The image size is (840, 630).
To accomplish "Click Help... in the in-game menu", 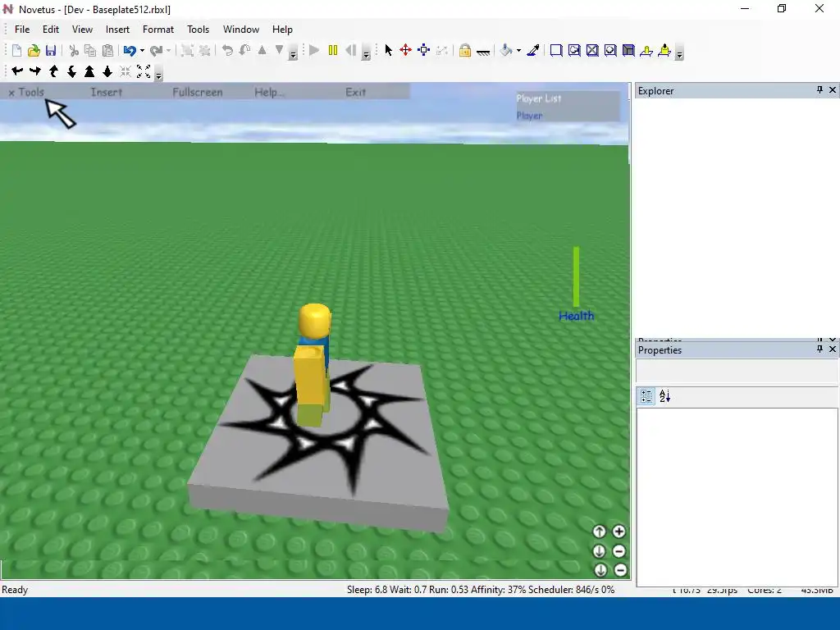I will point(269,92).
